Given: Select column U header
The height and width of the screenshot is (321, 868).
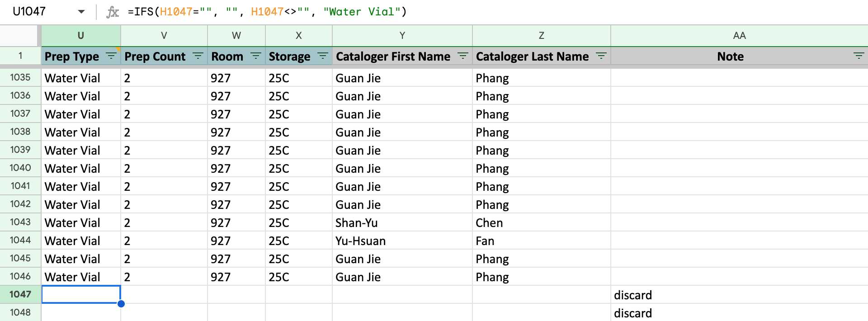Looking at the screenshot, I should pos(81,35).
